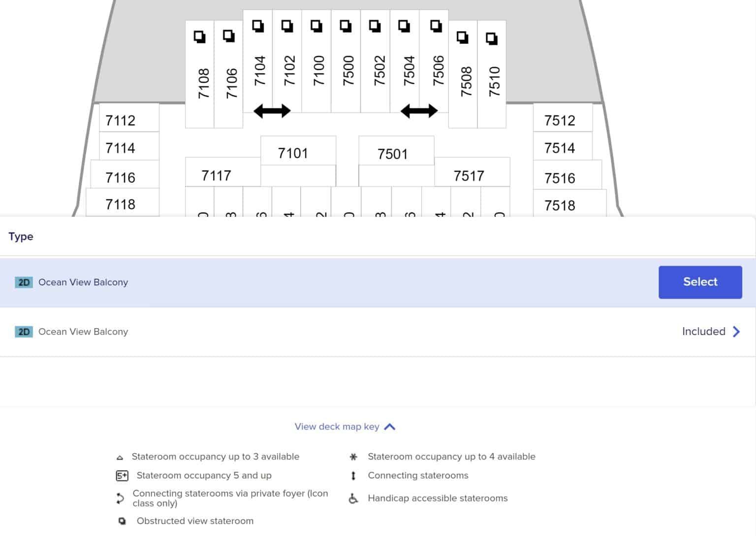756x536 pixels.
Task: Select stateroom 7517 on deck plan
Action: [469, 176]
